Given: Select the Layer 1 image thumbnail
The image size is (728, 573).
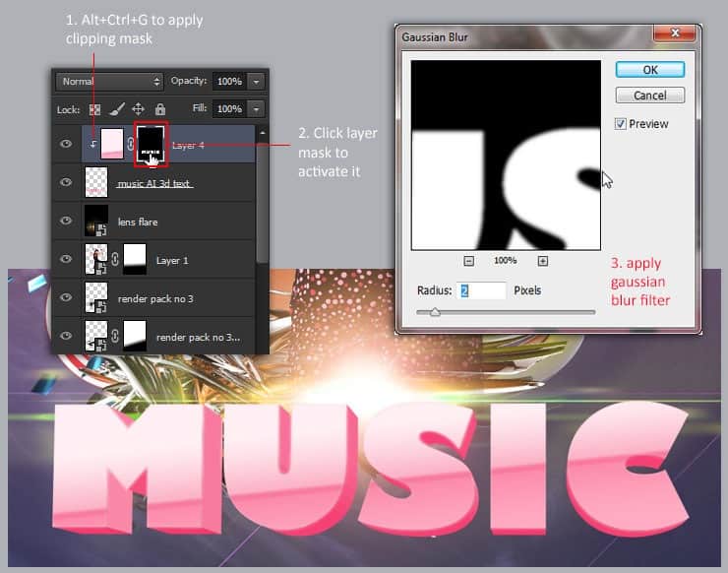Looking at the screenshot, I should pyautogui.click(x=96, y=259).
